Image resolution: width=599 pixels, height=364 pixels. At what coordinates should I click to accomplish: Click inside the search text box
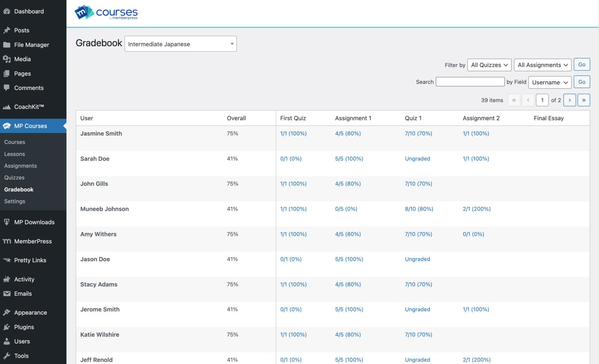(470, 82)
